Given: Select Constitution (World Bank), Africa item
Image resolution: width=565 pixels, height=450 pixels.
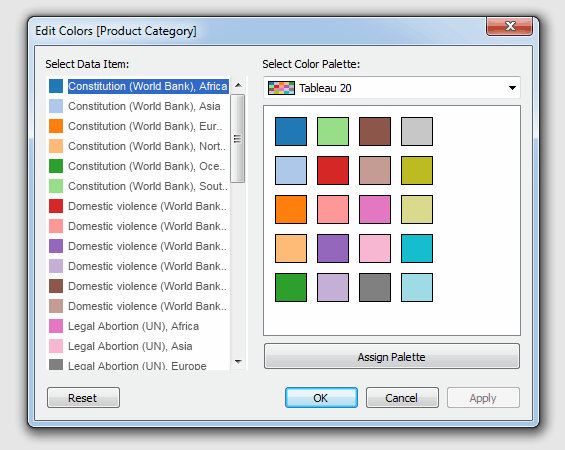Looking at the screenshot, I should click(x=138, y=86).
